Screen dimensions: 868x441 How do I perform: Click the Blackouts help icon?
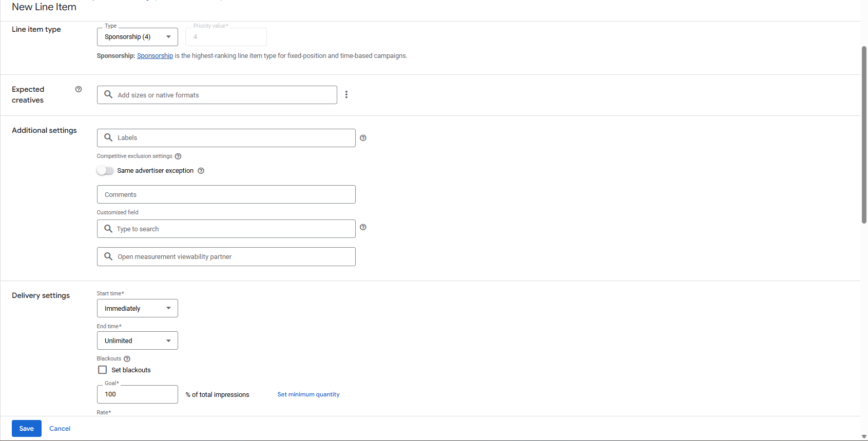point(127,359)
